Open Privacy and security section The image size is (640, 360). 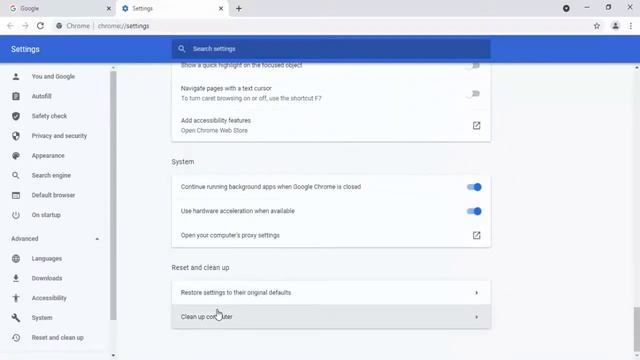pos(59,136)
